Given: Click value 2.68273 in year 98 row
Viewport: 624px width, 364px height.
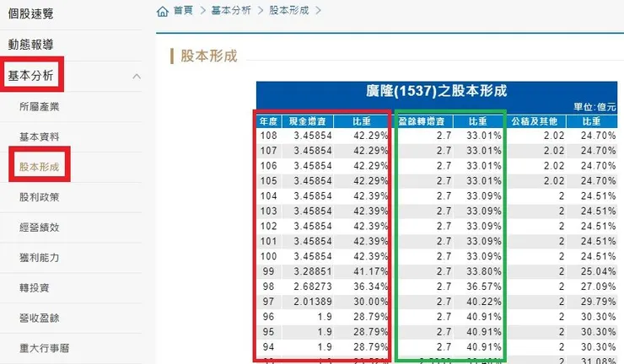Looking at the screenshot, I should tap(313, 286).
